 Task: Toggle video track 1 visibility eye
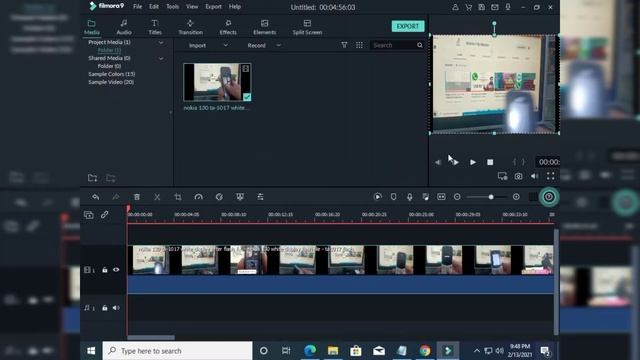coord(116,270)
